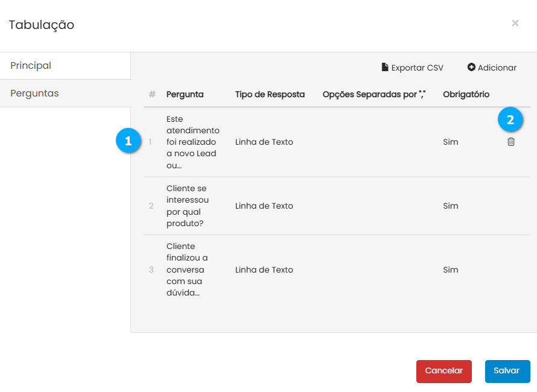Click the Obrigatório column header

coord(466,95)
